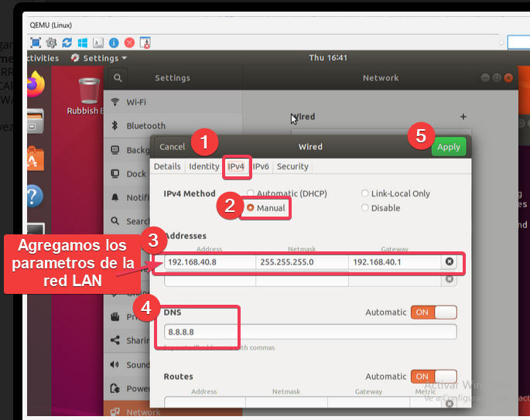Open the Rubbish Bin on desktop
This screenshot has width=530, height=420.
coord(90,90)
